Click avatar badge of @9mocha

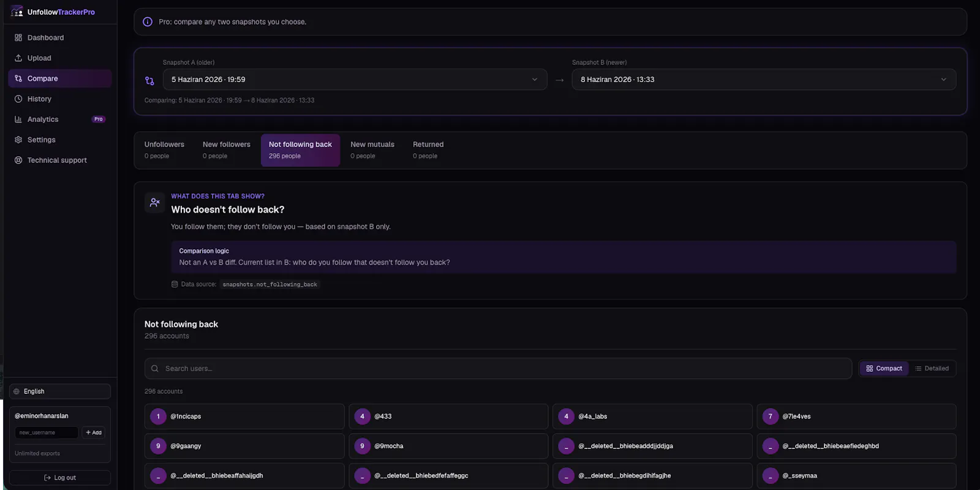[x=362, y=446]
